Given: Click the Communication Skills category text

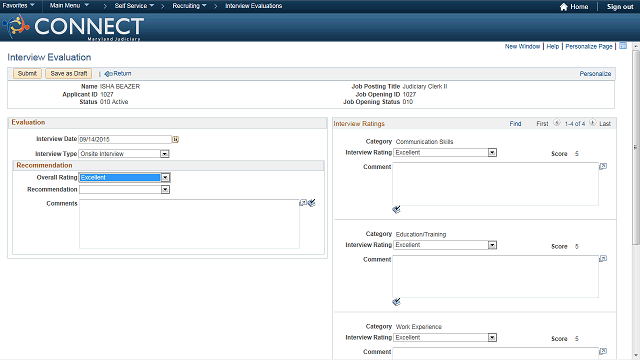Looking at the screenshot, I should tap(424, 142).
